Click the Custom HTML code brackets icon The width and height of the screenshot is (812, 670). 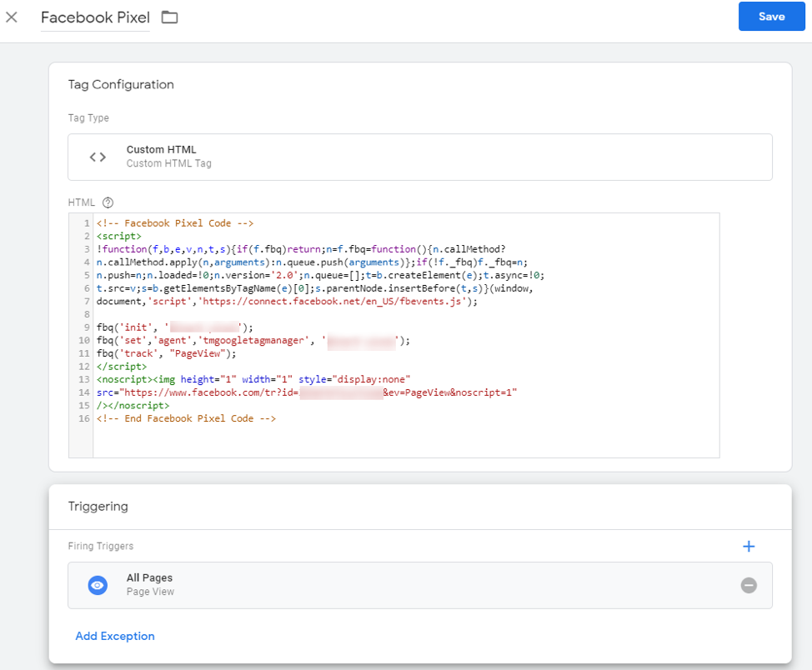pos(98,157)
